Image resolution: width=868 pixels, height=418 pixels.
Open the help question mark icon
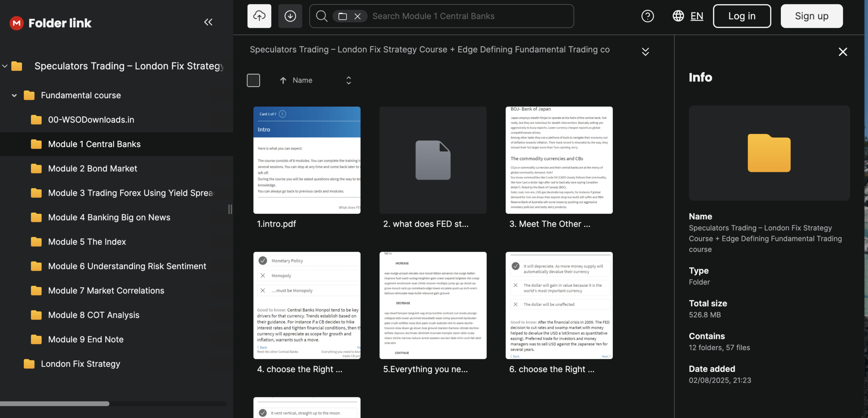point(647,16)
